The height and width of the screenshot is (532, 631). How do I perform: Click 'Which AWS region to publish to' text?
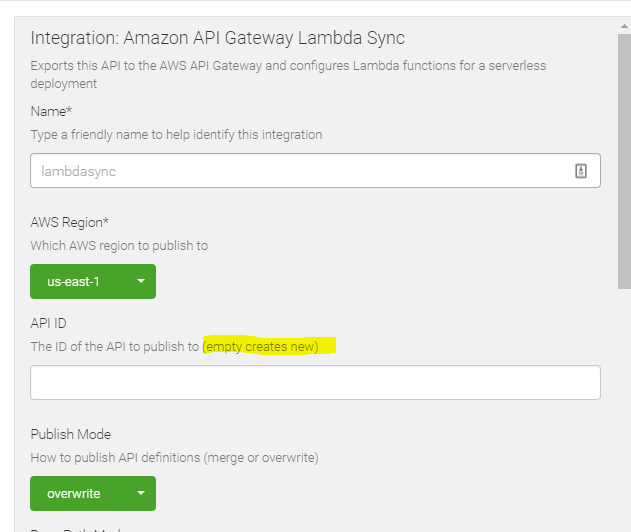(119, 245)
